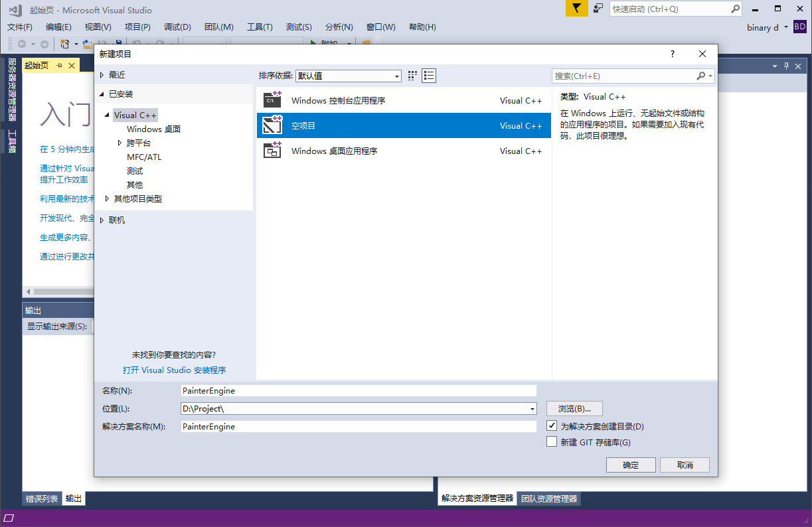
Task: Click the navigate forward toolbar arrow
Action: [x=44, y=44]
